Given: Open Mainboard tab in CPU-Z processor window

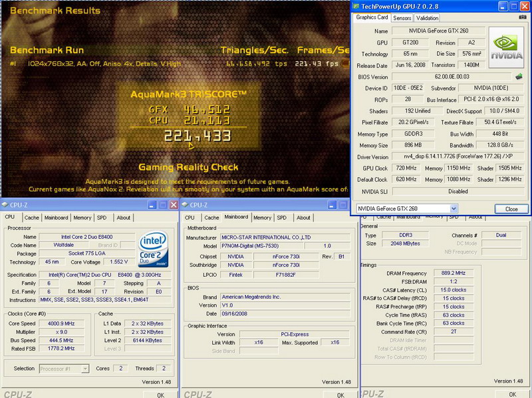Looking at the screenshot, I should (56, 218).
